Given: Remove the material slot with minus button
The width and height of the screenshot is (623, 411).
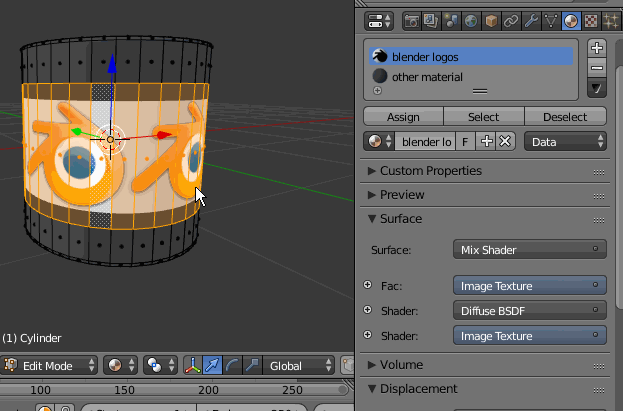Looking at the screenshot, I should point(597,68).
